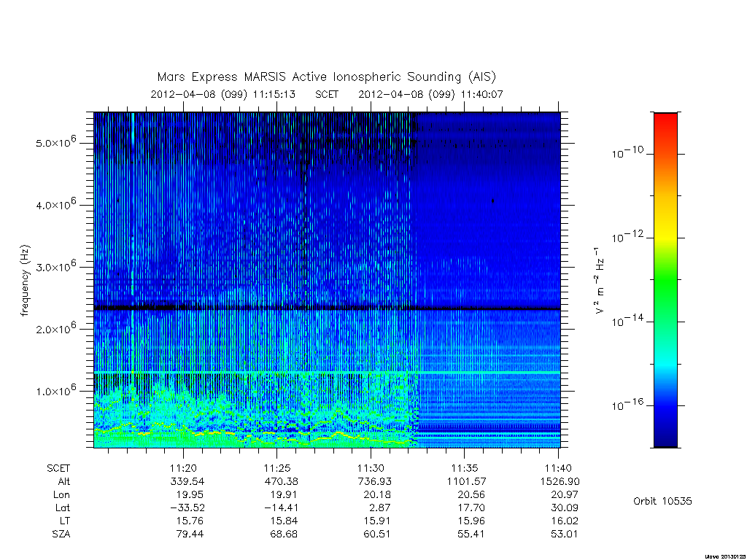Click the altitude value '736.93'

374,481
